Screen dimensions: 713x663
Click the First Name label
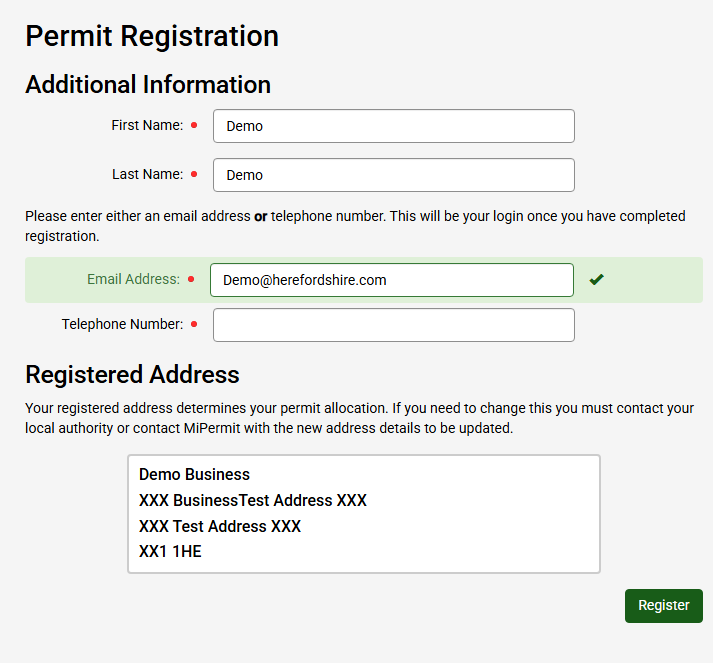pyautogui.click(x=147, y=126)
